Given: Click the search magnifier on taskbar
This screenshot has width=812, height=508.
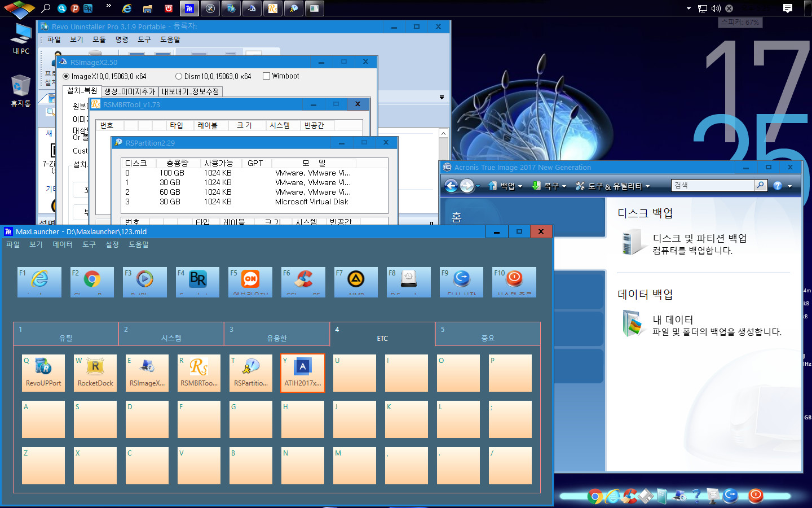Looking at the screenshot, I should pos(46,8).
